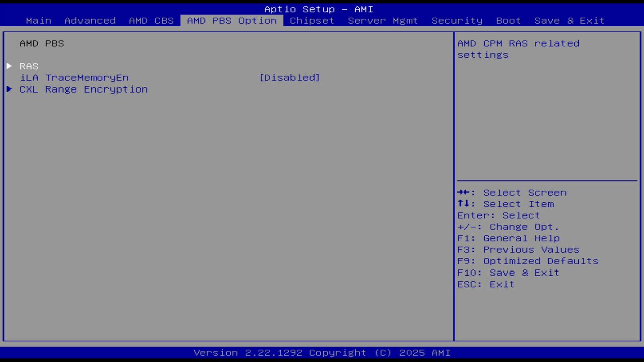Viewport: 644px width, 362px height.
Task: Go to the Save & Exit tab
Action: point(570,21)
